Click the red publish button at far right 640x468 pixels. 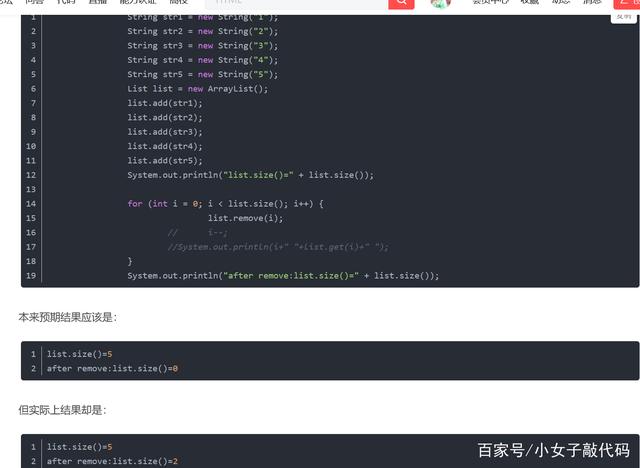627,3
